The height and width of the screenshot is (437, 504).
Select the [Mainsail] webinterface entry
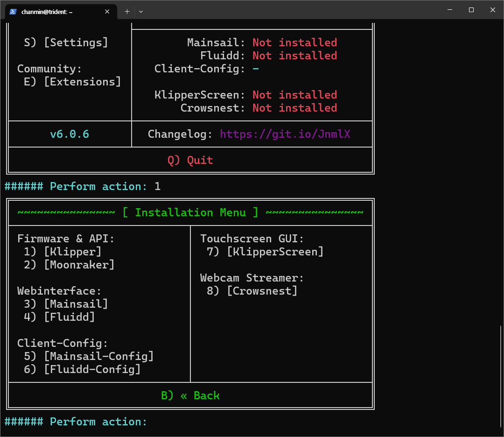pyautogui.click(x=76, y=304)
